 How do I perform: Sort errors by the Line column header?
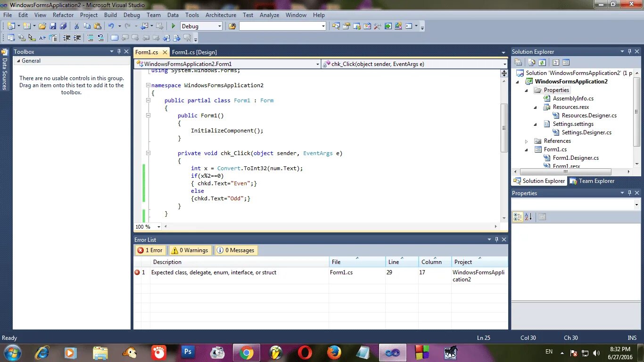click(402, 262)
